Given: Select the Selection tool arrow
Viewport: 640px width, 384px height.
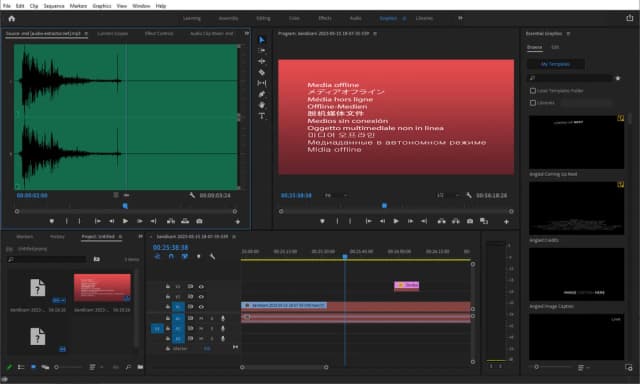Looking at the screenshot, I should [262, 40].
